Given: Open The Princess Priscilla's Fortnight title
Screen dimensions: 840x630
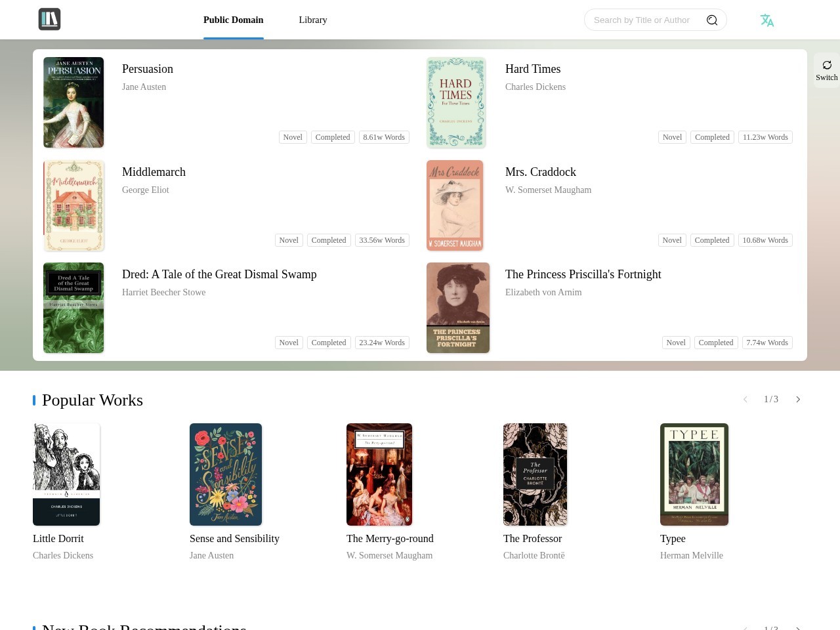Looking at the screenshot, I should point(583,274).
